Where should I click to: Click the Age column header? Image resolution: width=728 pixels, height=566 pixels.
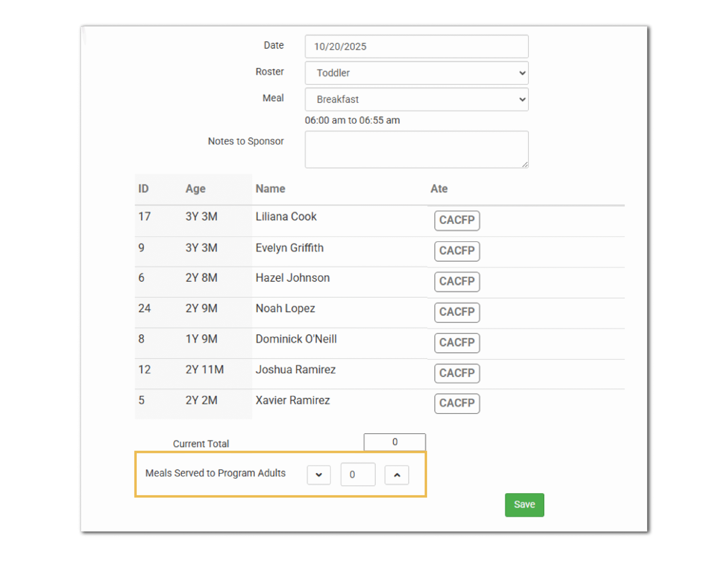coord(195,189)
